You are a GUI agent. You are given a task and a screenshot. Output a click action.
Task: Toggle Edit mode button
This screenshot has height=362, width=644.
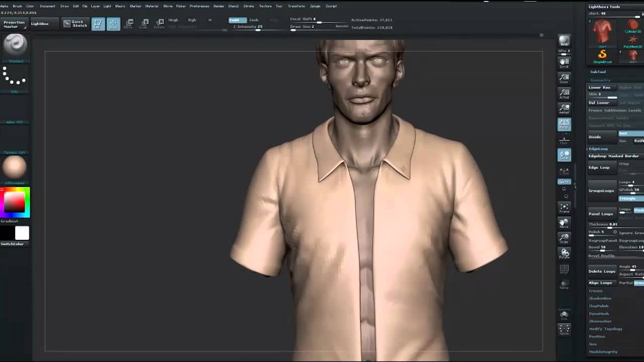tap(98, 24)
